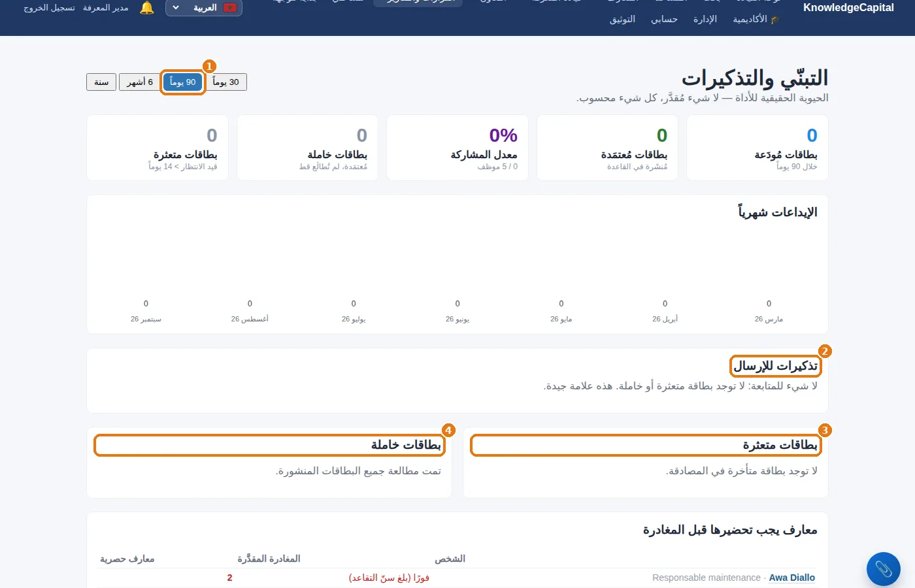This screenshot has width=915, height=588.
Task: Click the بطاقات خاملة stat card label
Action: 337,155
